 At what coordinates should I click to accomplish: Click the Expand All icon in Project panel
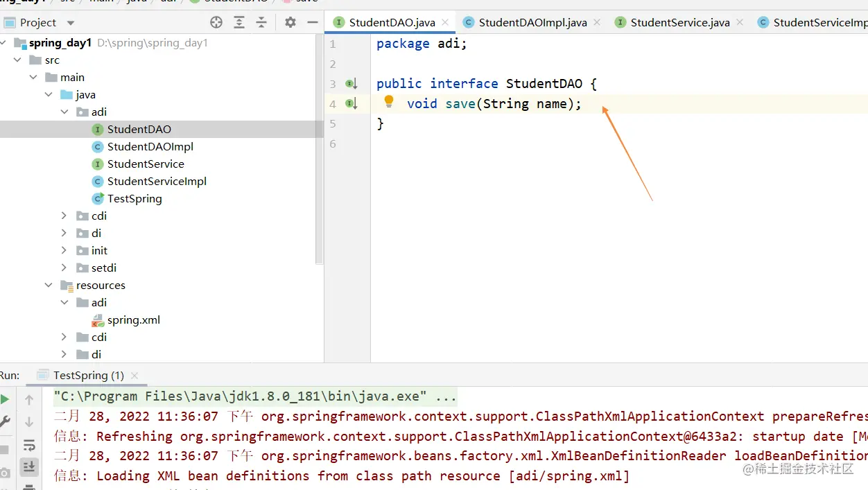(x=239, y=22)
